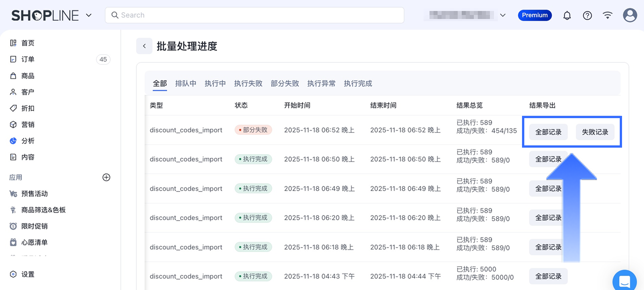The width and height of the screenshot is (644, 290).
Task: Click the notification bell icon
Action: pyautogui.click(x=567, y=16)
